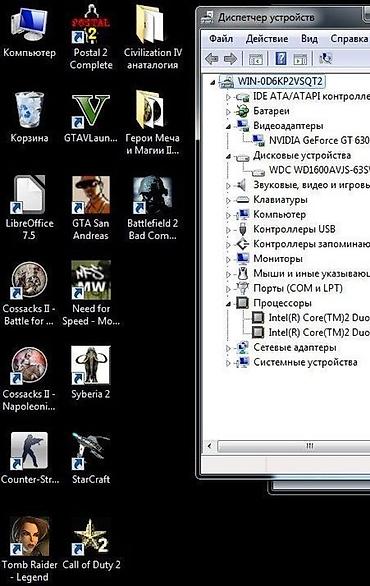370x586 pixels.
Task: Launch Cossacks II Battle for Europe shortcut
Action: 29,293
